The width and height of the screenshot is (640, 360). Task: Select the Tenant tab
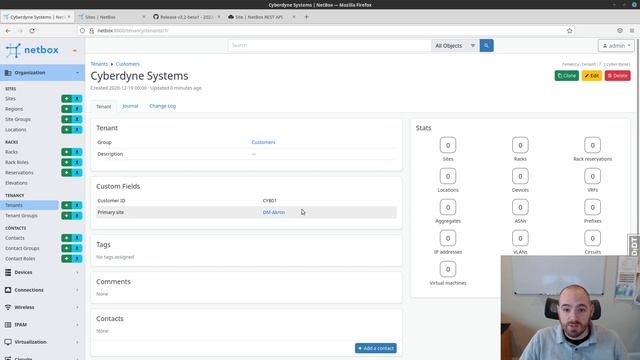[103, 106]
